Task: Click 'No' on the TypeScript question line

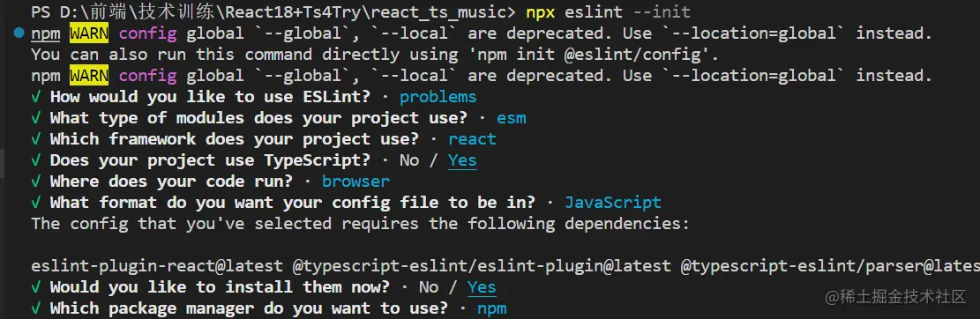Action: [408, 160]
